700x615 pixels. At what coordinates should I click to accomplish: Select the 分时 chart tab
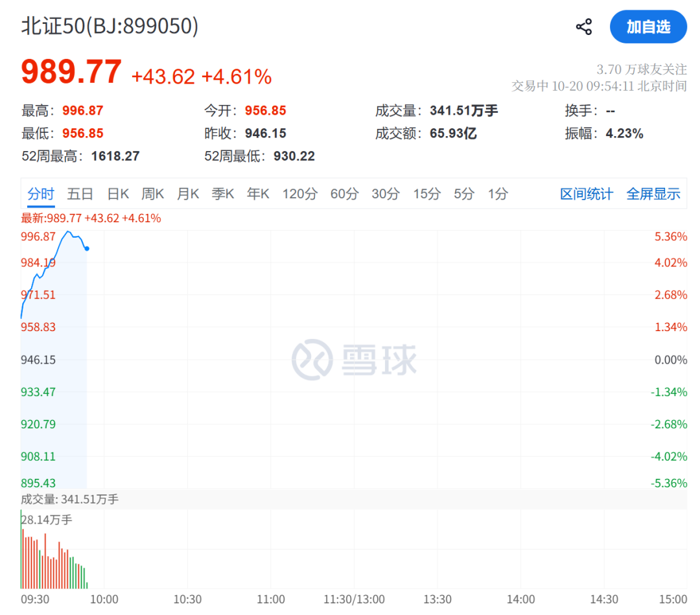pyautogui.click(x=41, y=194)
